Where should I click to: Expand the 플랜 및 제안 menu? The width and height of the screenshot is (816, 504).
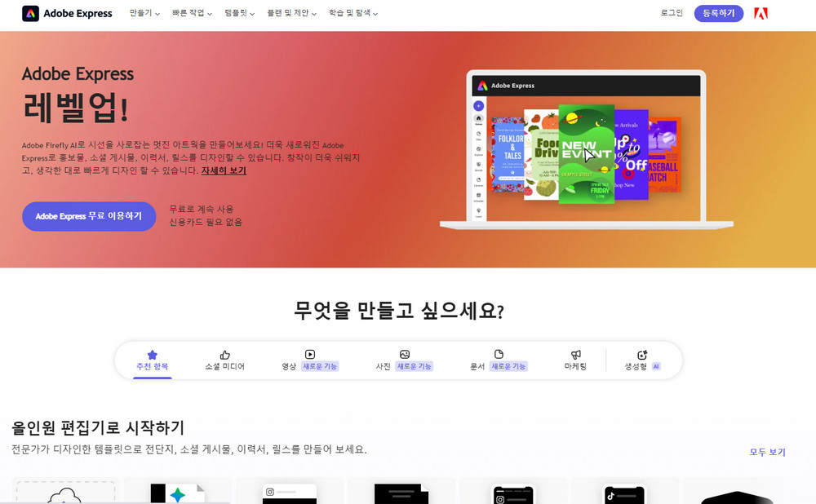[x=291, y=13]
